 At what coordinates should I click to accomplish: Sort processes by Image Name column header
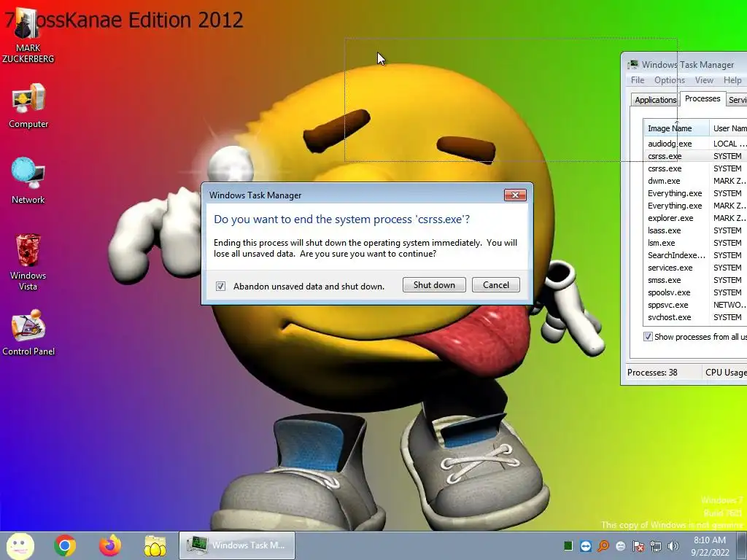(676, 128)
